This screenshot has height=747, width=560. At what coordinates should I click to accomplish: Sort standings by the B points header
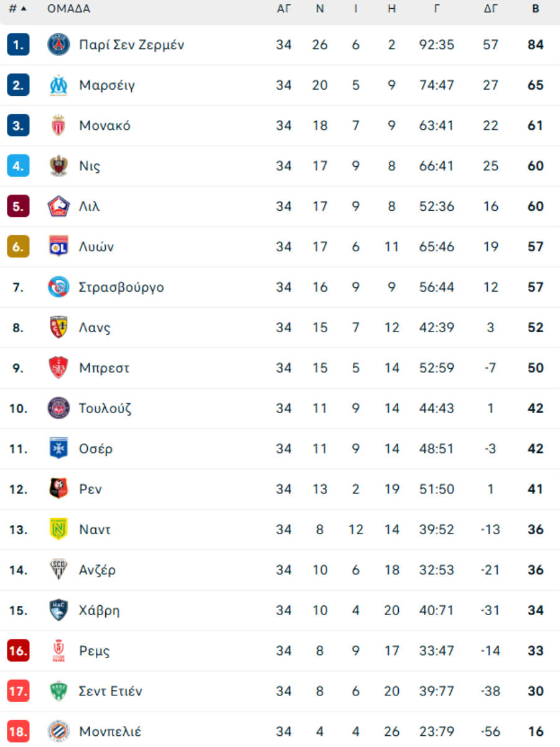pos(536,9)
